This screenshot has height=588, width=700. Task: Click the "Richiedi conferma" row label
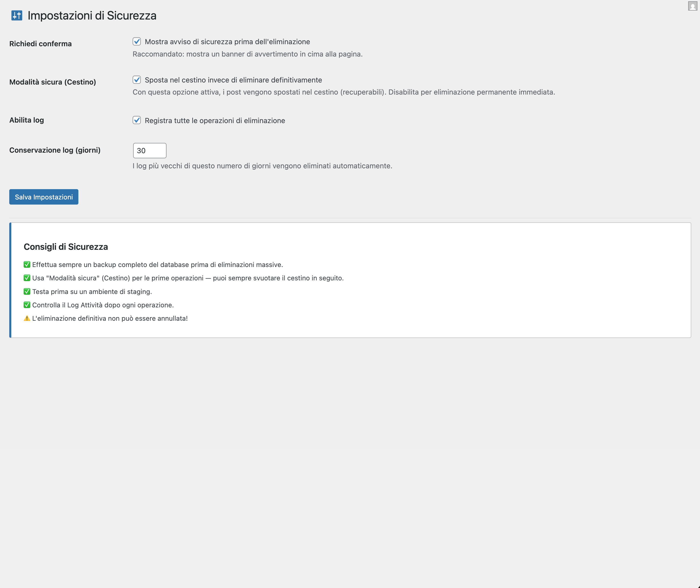[40, 44]
